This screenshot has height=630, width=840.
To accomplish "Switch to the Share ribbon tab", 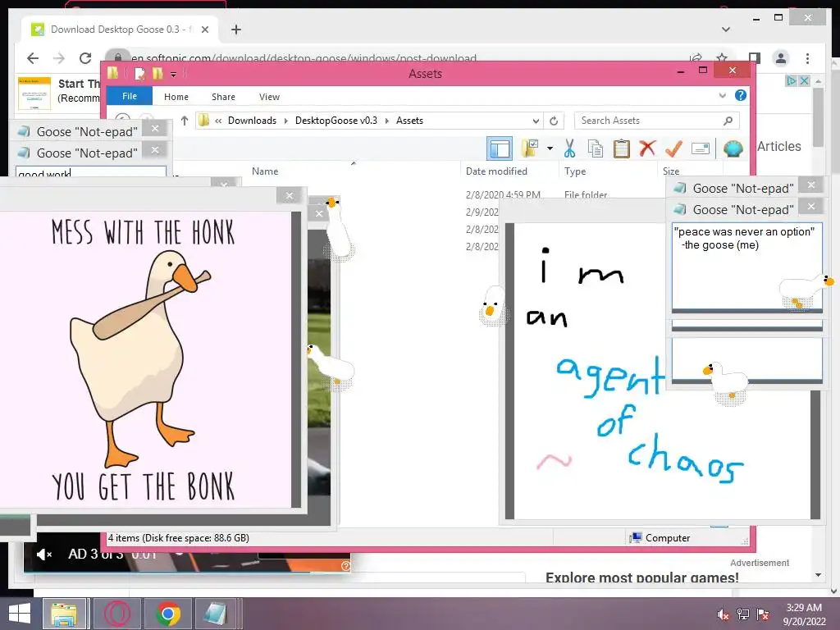I will coord(223,97).
